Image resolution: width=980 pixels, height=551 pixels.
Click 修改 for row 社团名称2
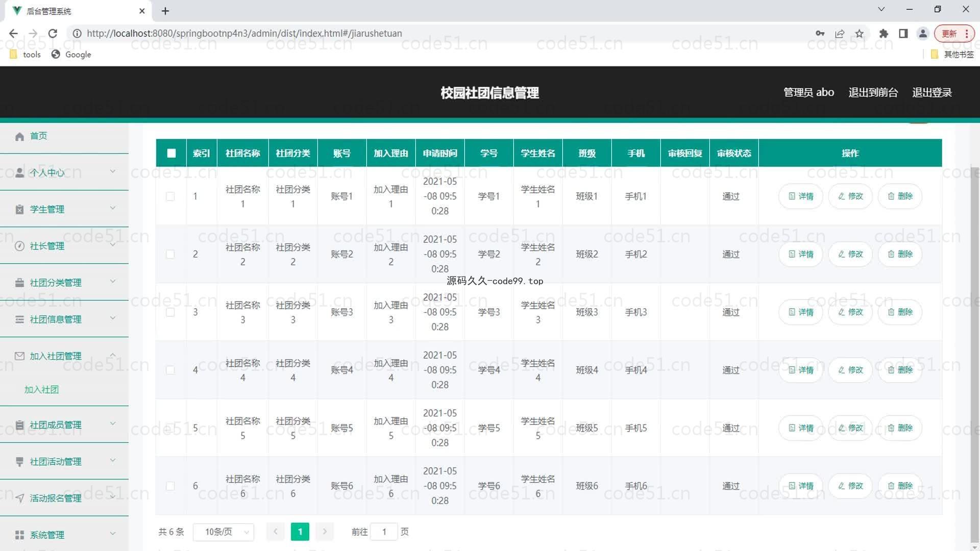coord(850,254)
